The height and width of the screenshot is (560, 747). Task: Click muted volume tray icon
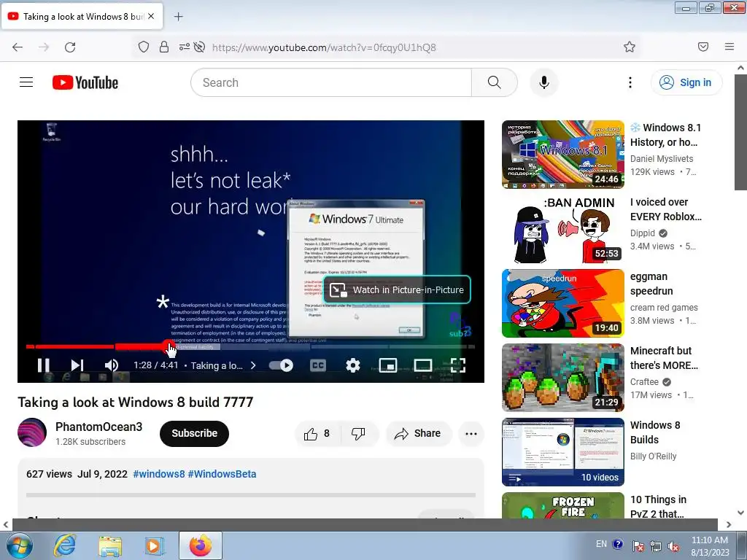pos(673,546)
